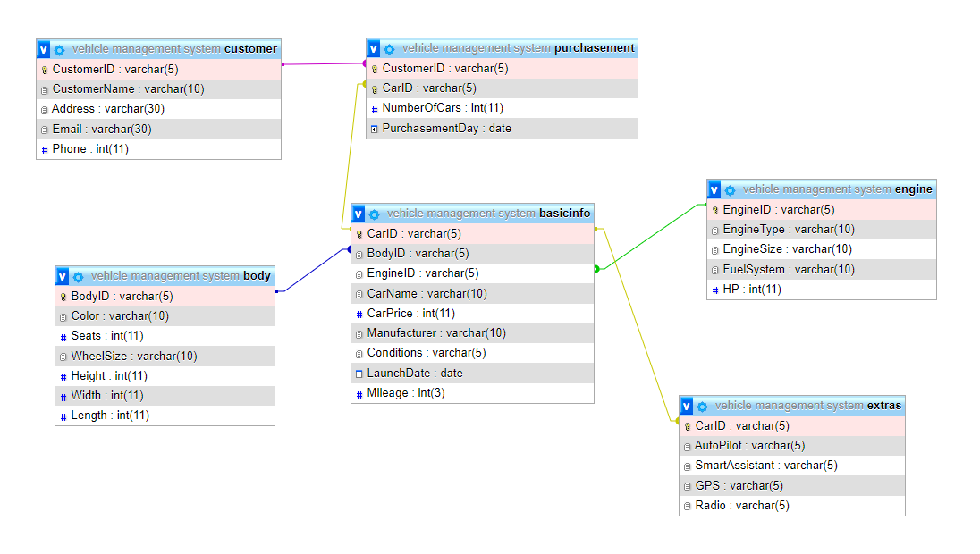Click the numeric icon beside Phone field
This screenshot has height=554, width=980.
click(x=43, y=148)
